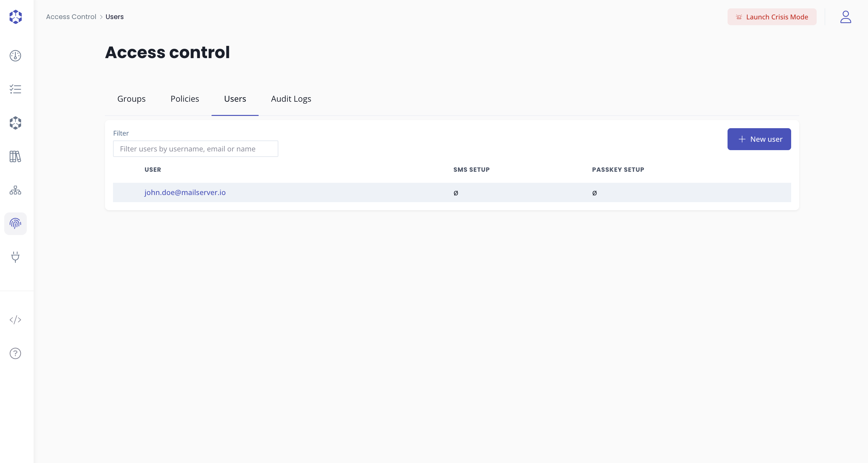Screen dimensions: 868x463
Task: Open the john.doe@mailserver.io user link
Action: [x=185, y=192]
